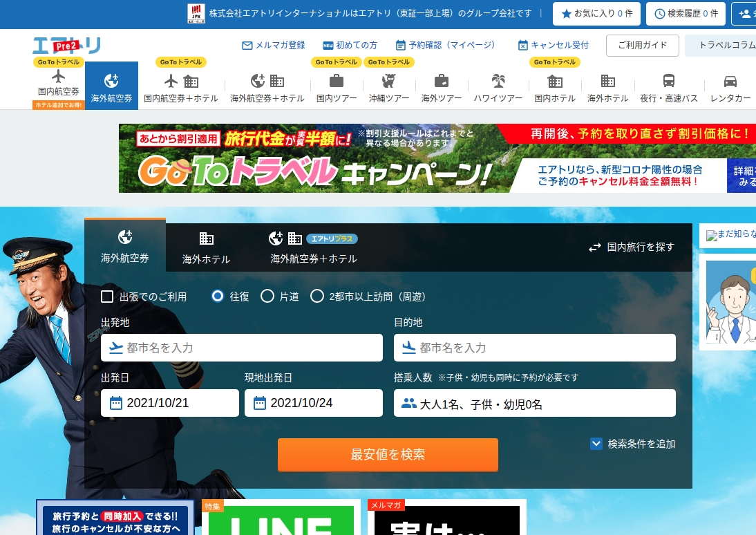Click the landing plane icon in 目的地 field
Image resolution: width=756 pixels, height=535 pixels.
point(409,348)
